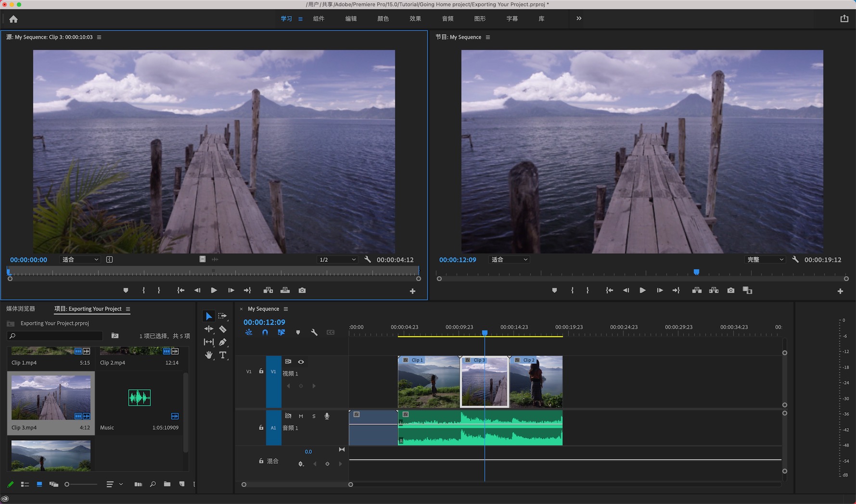Toggle nest sequence insert mode
The height and width of the screenshot is (504, 856).
[249, 332]
